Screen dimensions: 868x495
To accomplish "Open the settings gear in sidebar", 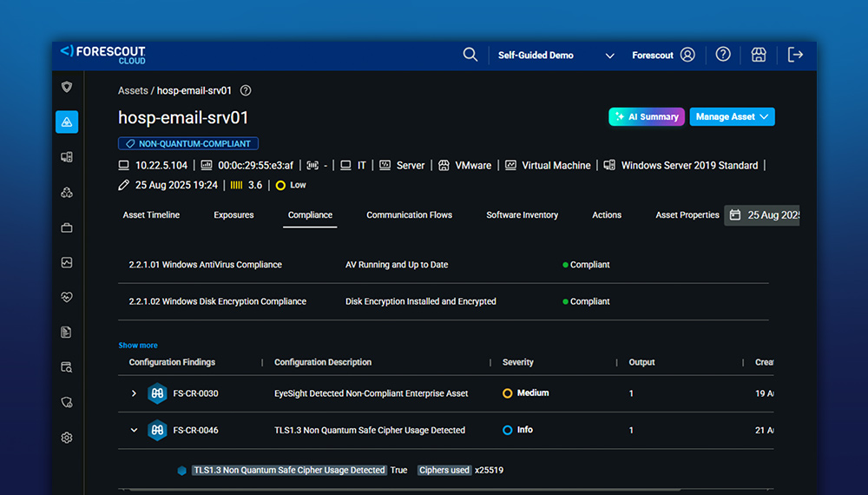I will coord(67,438).
